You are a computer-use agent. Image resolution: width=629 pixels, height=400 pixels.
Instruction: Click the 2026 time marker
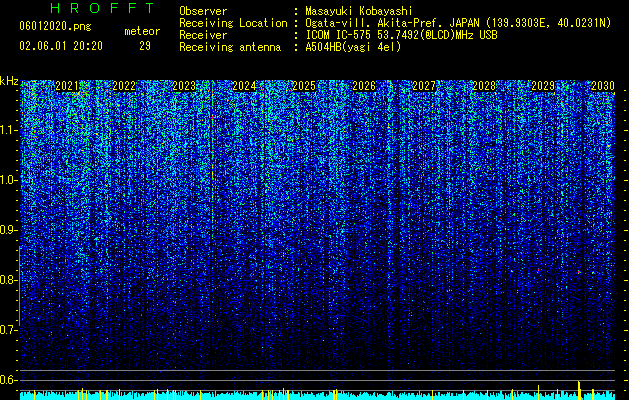pyautogui.click(x=364, y=86)
